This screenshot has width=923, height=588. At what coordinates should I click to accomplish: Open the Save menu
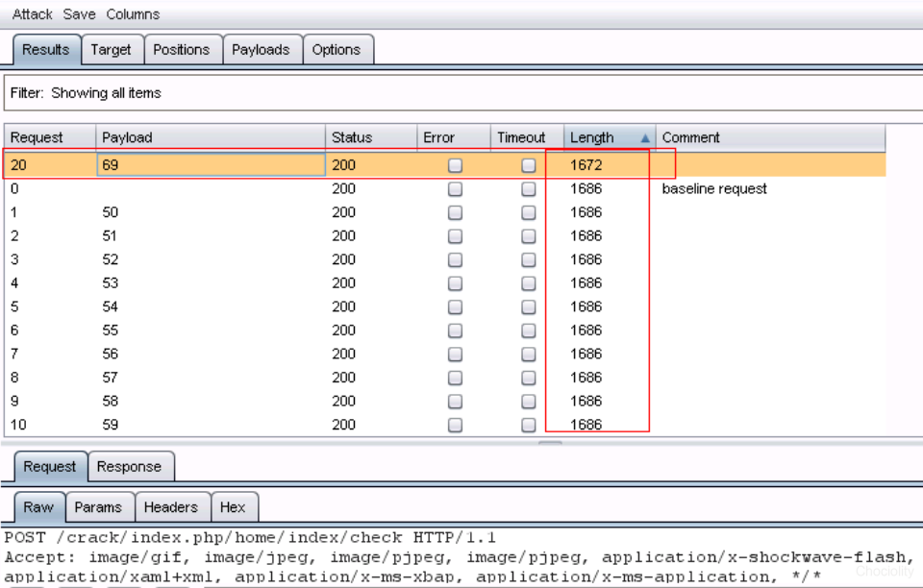[x=79, y=14]
